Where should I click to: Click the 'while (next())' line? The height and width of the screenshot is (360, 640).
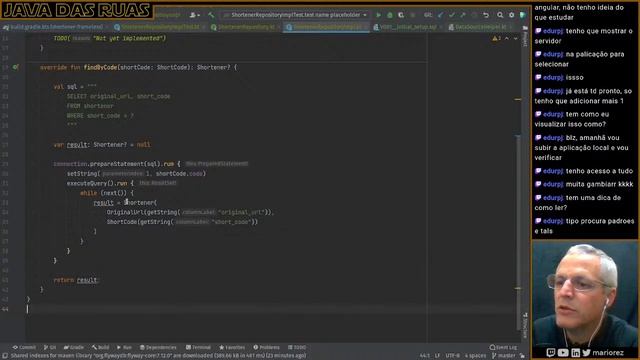(x=107, y=193)
